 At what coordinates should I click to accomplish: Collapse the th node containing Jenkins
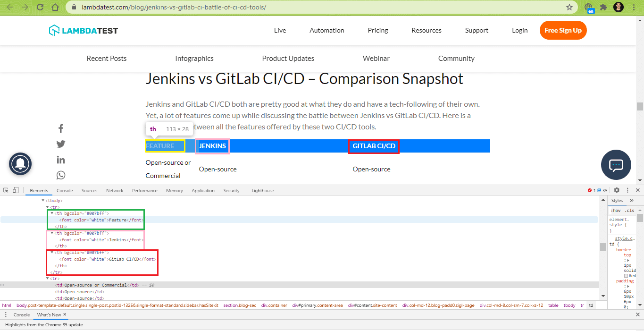click(52, 233)
